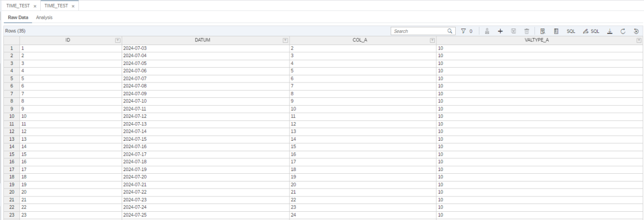644x220 pixels.
Task: Click the trash icon to delete rows
Action: [x=527, y=31]
